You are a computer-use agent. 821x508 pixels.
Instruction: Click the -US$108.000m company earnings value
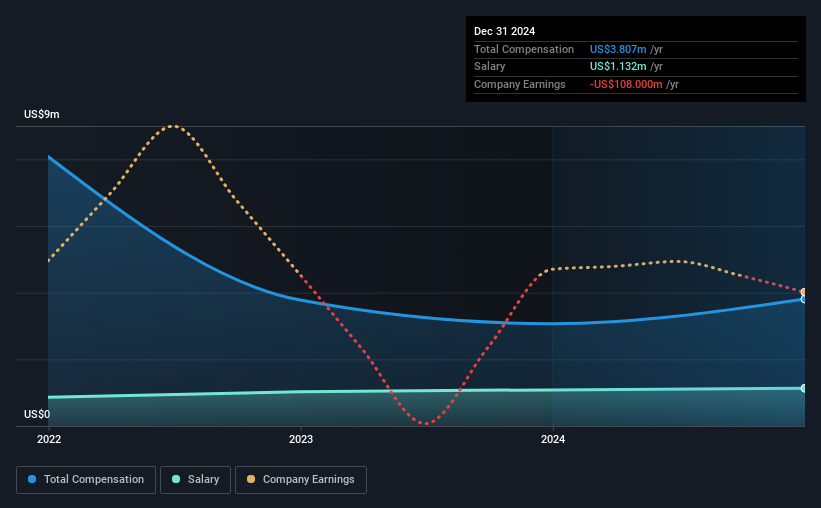click(x=626, y=84)
